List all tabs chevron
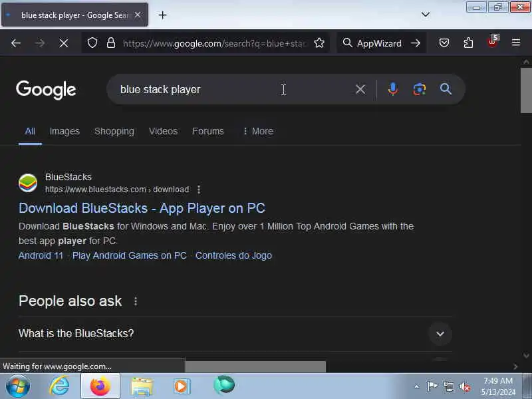Image resolution: width=532 pixels, height=399 pixels. pyautogui.click(x=426, y=15)
